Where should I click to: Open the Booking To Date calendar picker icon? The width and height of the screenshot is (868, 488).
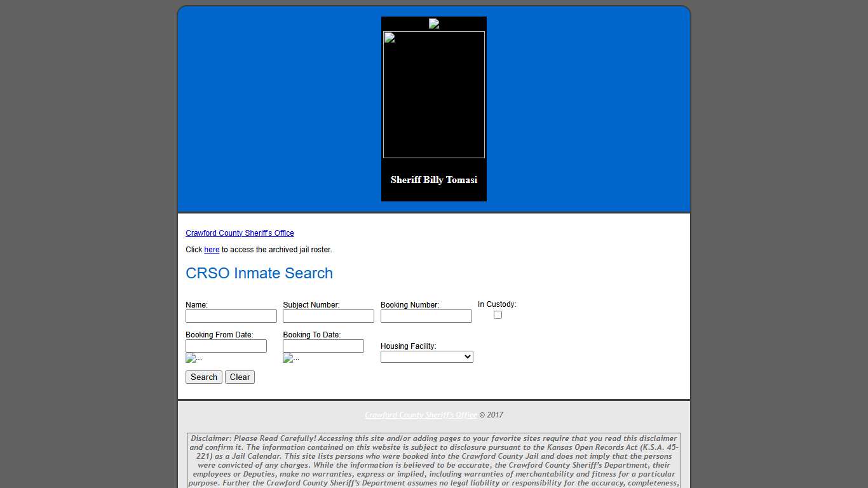coord(288,358)
